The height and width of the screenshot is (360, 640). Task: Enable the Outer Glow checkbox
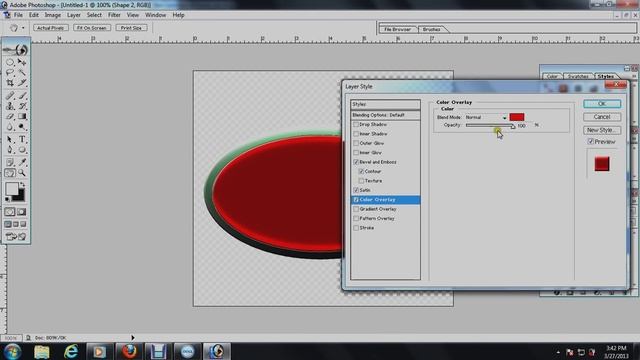click(x=356, y=143)
